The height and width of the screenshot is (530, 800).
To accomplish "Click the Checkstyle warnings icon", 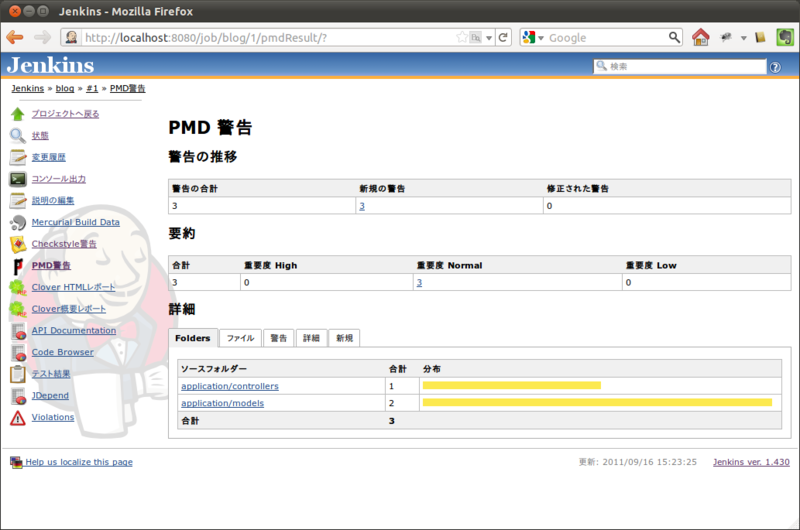I will 18,244.
